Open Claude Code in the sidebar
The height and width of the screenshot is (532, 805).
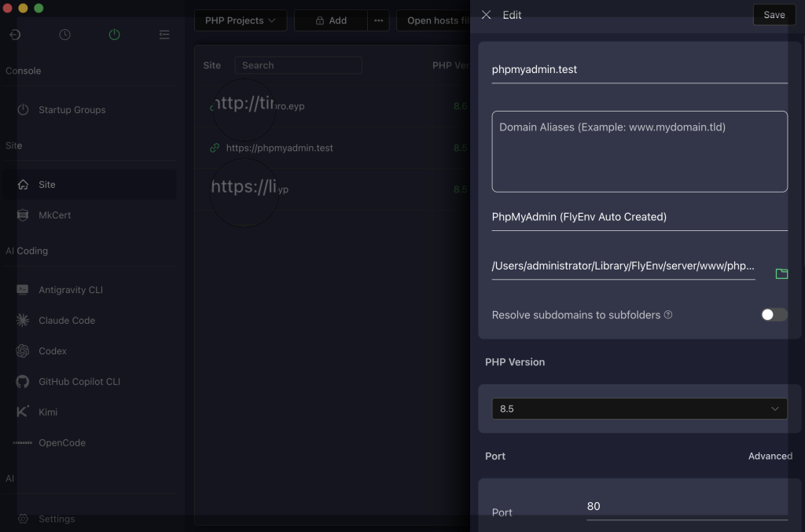click(90, 321)
